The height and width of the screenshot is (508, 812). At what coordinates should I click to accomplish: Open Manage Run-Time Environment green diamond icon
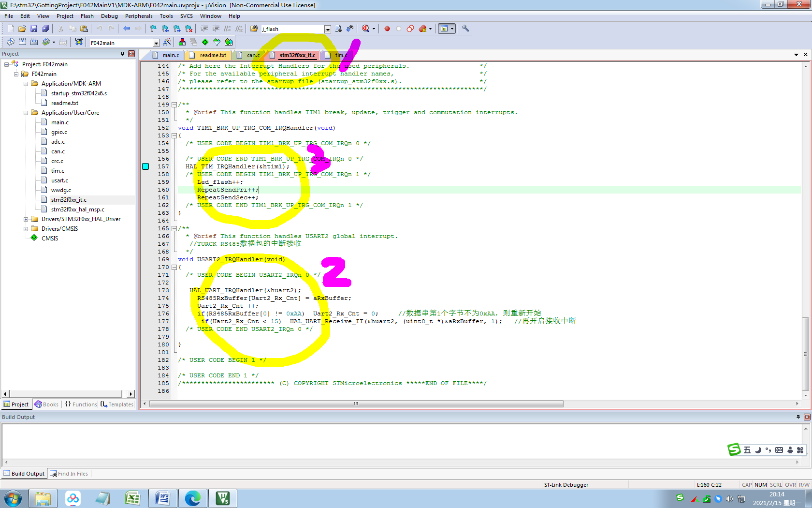pos(205,42)
